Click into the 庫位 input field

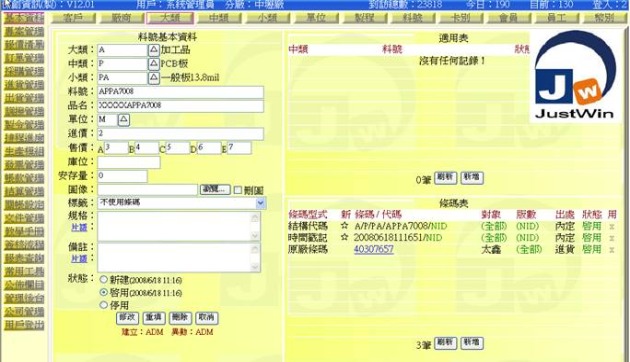(129, 162)
